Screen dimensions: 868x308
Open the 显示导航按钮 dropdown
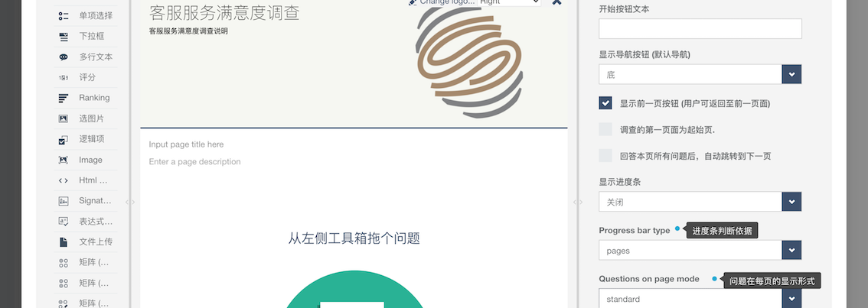(x=700, y=74)
